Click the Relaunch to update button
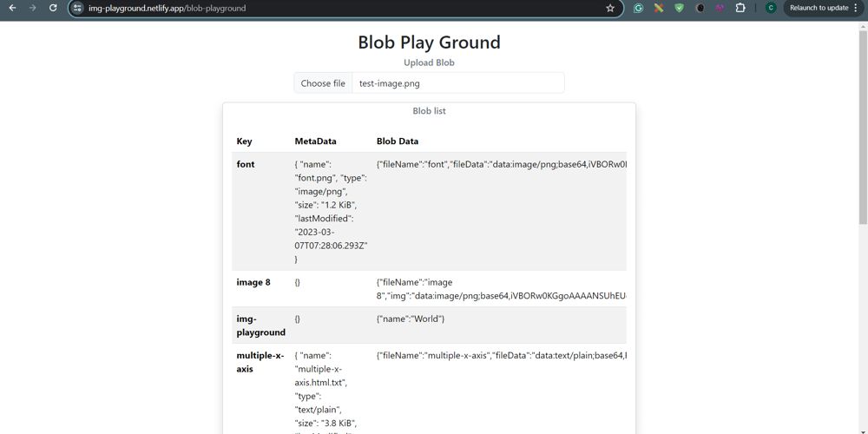The width and height of the screenshot is (868, 434). (x=819, y=8)
